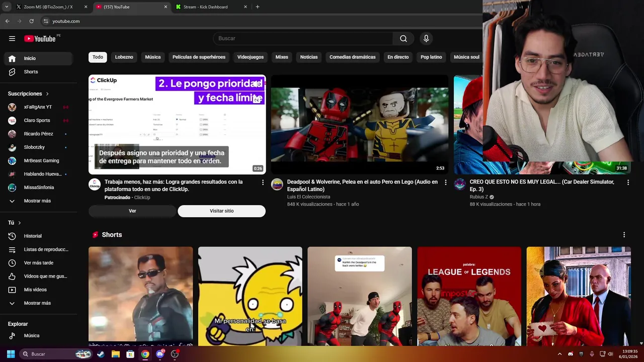Screen dimensions: 644x362
Task: Switch to Stream - Kick Dashboard tab
Action: click(x=211, y=7)
